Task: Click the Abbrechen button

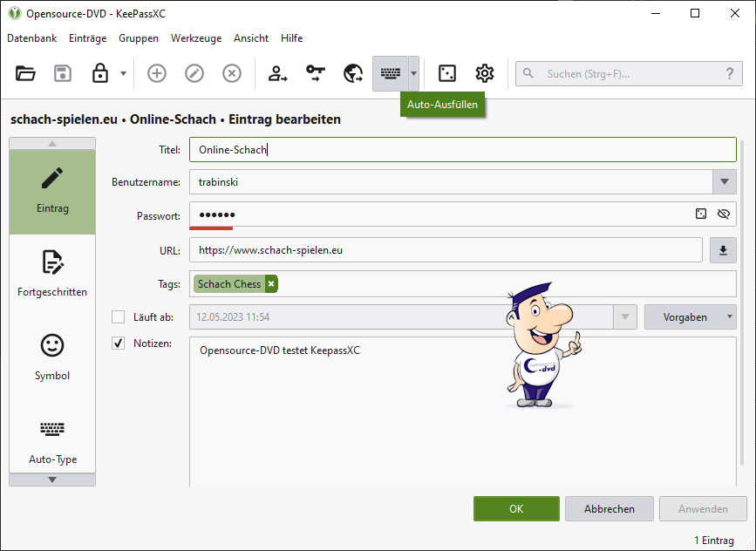Action: [x=610, y=509]
